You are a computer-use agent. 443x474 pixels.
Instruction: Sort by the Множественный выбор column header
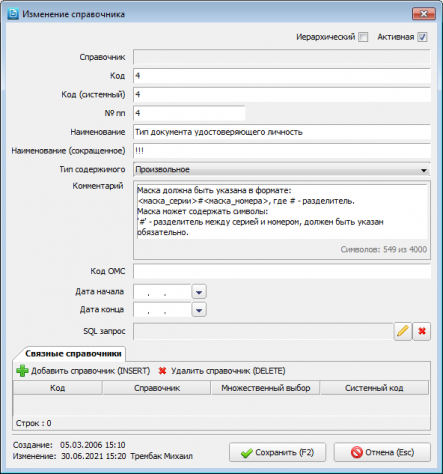pos(265,388)
